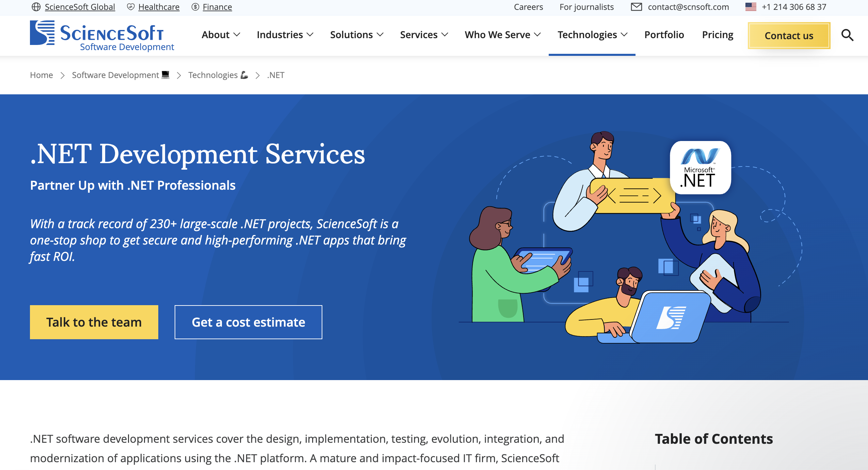Click the Microsoft .NET logo badge
Viewport: 868px width, 470px height.
pos(700,168)
